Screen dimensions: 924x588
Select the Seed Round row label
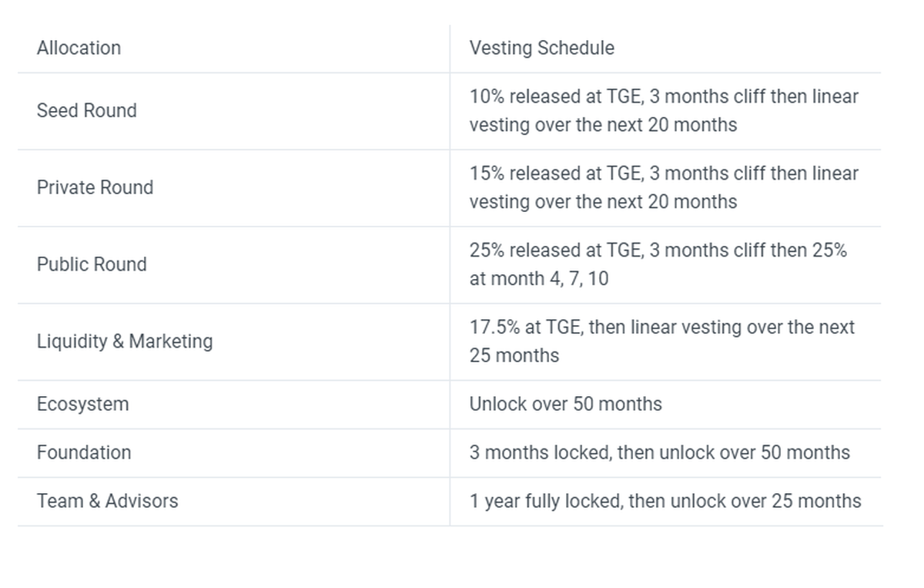point(86,110)
